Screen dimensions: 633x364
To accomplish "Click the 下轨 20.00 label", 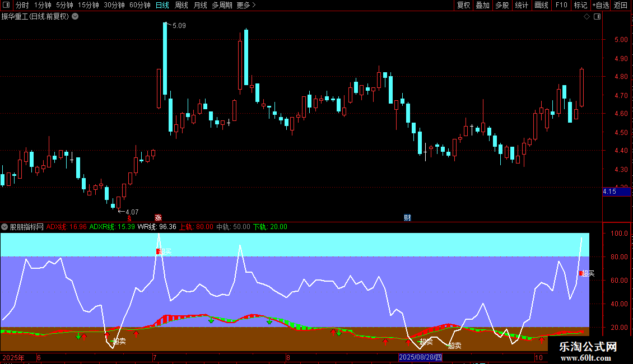I will [x=270, y=227].
